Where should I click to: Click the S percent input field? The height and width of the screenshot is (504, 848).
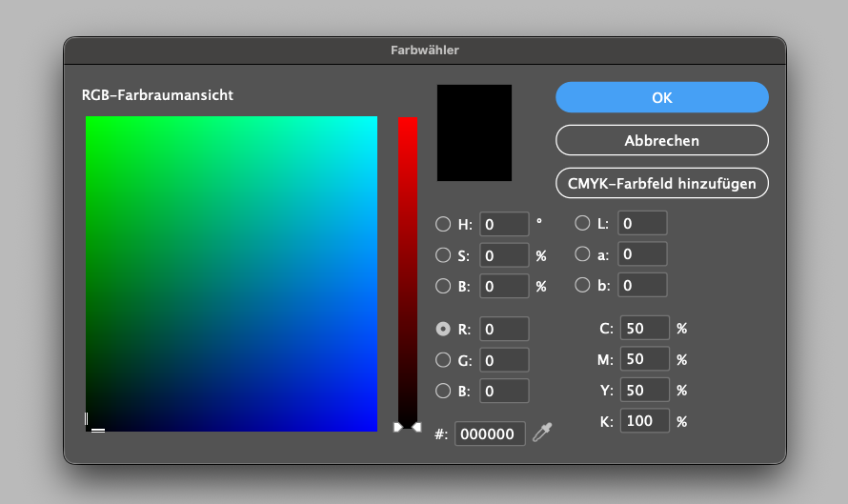click(x=504, y=255)
